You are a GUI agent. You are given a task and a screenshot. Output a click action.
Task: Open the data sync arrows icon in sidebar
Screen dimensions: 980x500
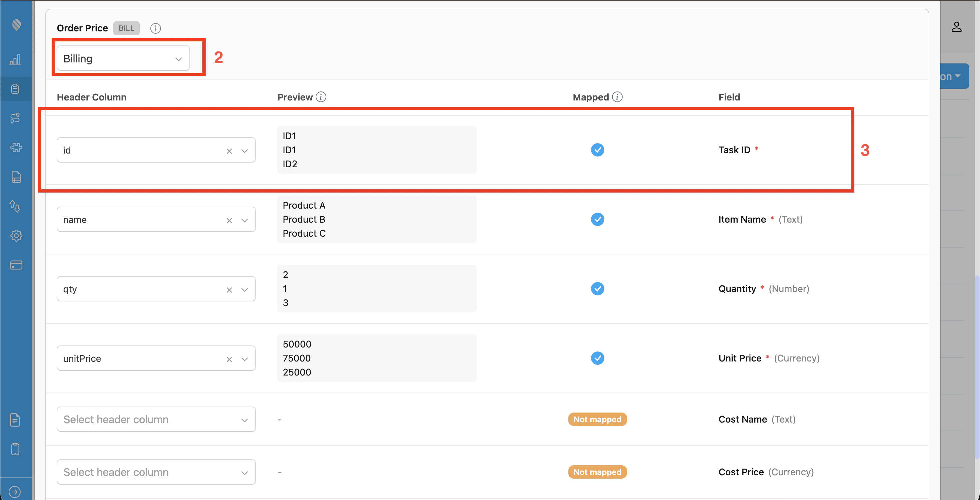pos(16,206)
